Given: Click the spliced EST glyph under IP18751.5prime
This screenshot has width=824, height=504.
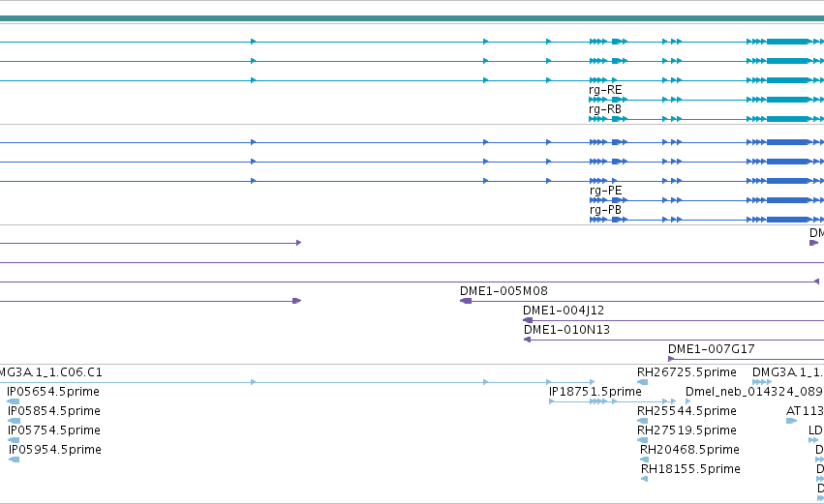Looking at the screenshot, I should 612,401.
